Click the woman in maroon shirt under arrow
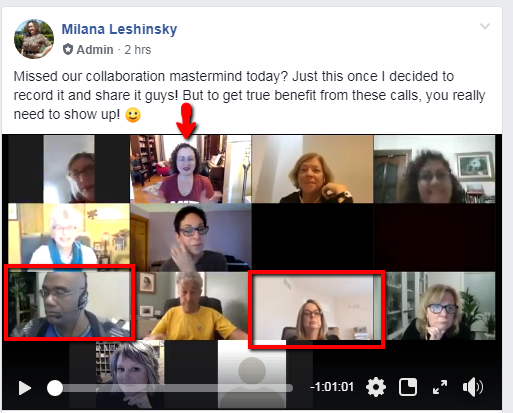The image size is (513, 413). (x=190, y=169)
